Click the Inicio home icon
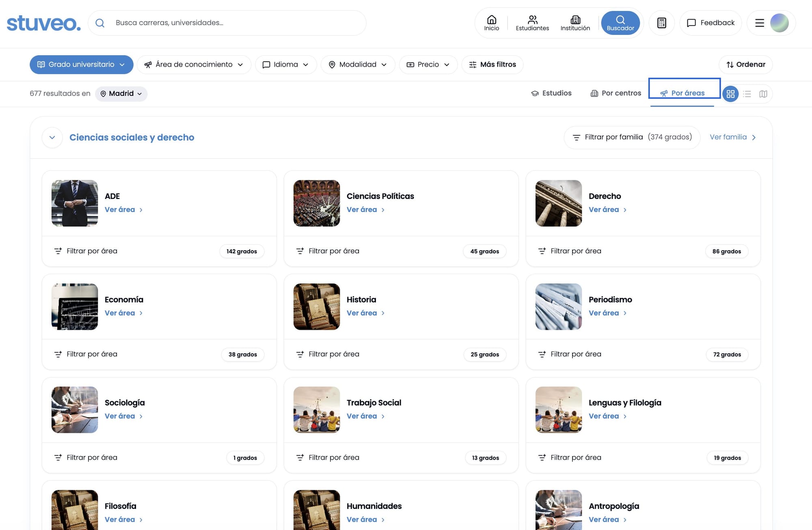The height and width of the screenshot is (530, 812). click(x=492, y=19)
